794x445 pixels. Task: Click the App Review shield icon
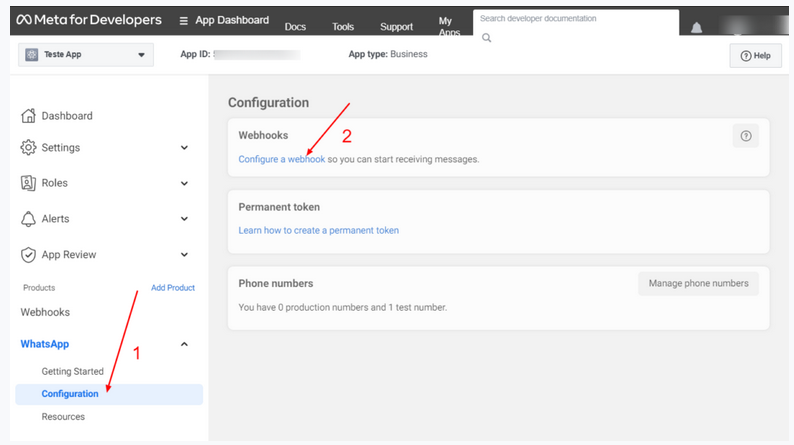(x=29, y=255)
